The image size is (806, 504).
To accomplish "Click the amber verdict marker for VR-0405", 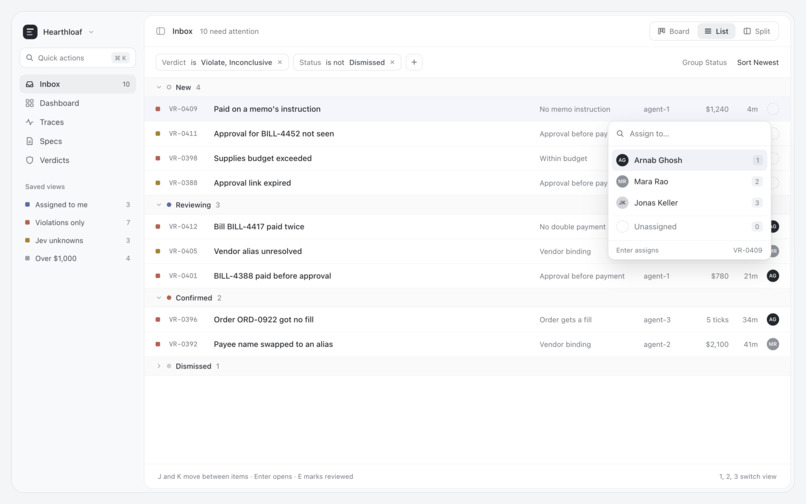I will point(158,251).
